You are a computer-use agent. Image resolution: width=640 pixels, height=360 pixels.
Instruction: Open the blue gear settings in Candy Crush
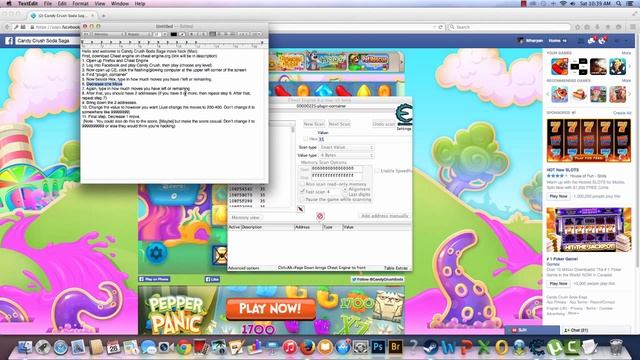click(156, 253)
